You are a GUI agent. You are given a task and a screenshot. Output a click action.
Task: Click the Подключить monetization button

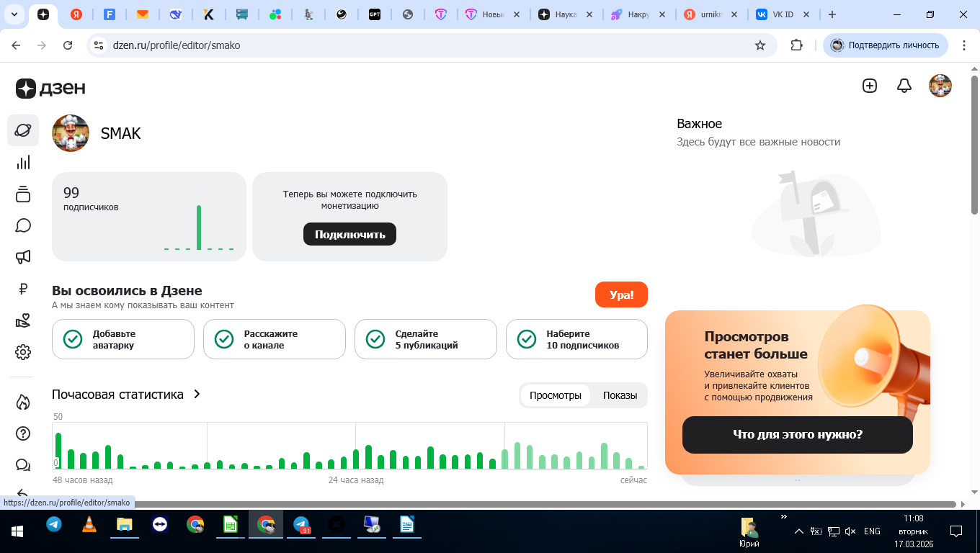[349, 234]
